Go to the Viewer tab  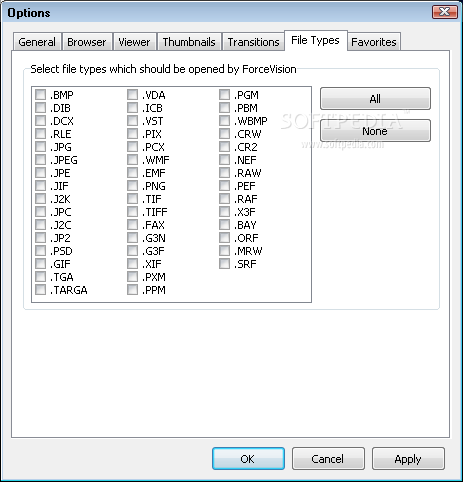pyautogui.click(x=134, y=42)
